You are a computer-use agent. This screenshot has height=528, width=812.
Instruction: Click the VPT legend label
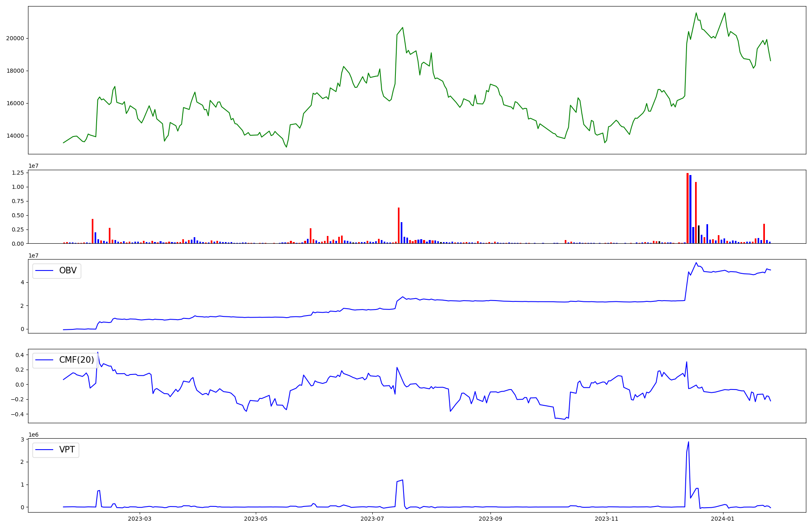point(67,450)
